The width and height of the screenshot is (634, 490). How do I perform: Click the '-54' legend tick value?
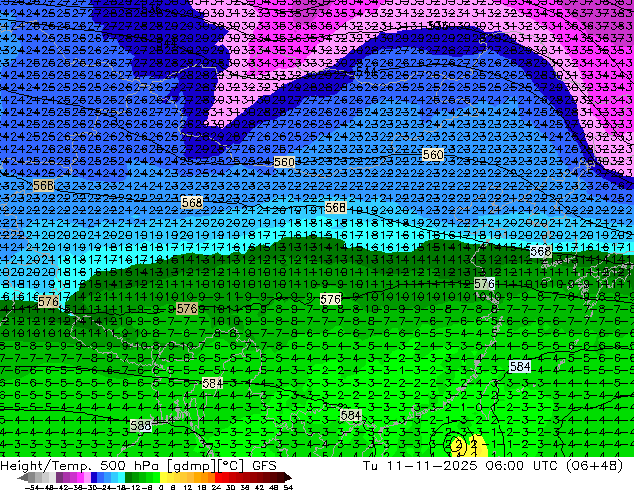pyautogui.click(x=32, y=487)
